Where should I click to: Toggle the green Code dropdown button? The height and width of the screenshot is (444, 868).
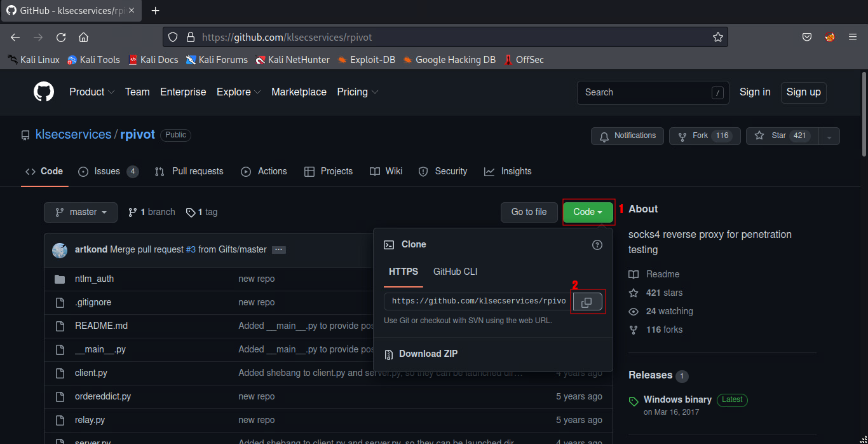click(588, 212)
